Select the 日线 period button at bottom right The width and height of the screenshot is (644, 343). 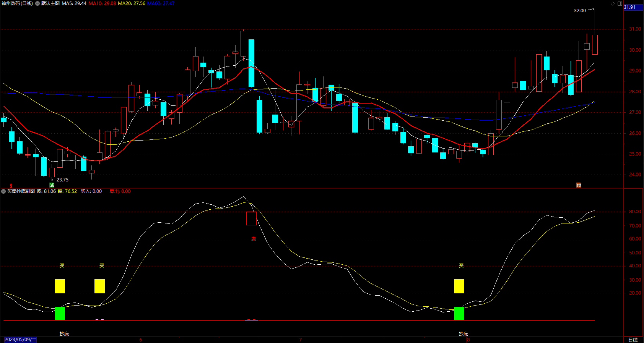point(633,340)
